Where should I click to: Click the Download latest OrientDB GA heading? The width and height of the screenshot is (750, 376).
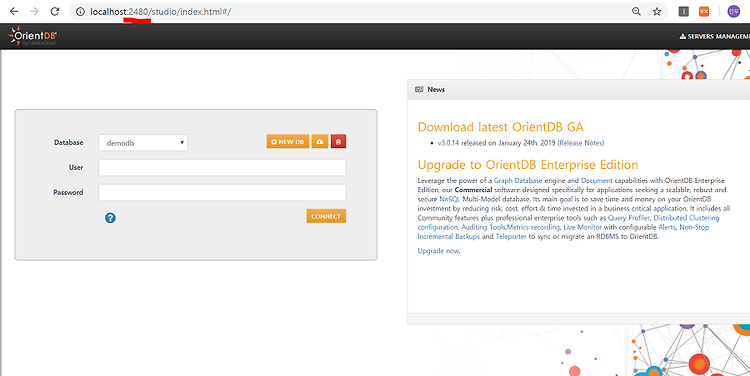pos(500,127)
